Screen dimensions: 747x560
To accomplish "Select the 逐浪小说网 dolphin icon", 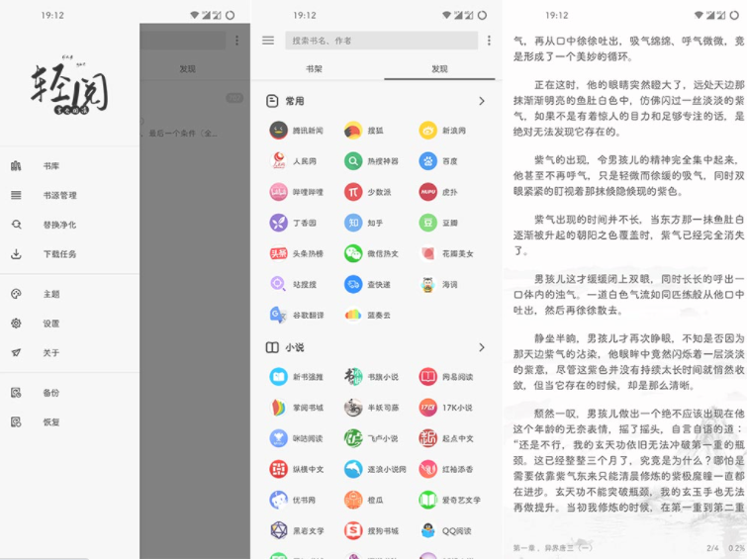I will 353,469.
